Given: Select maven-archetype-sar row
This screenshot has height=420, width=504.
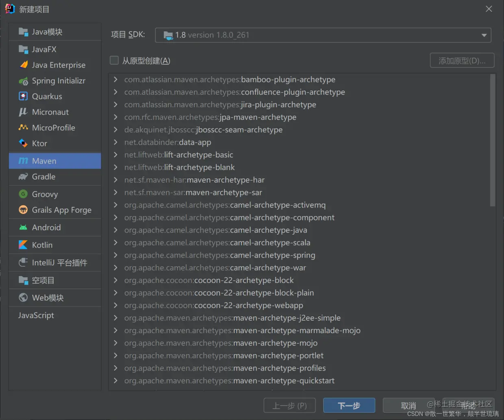Looking at the screenshot, I should coord(299,193).
